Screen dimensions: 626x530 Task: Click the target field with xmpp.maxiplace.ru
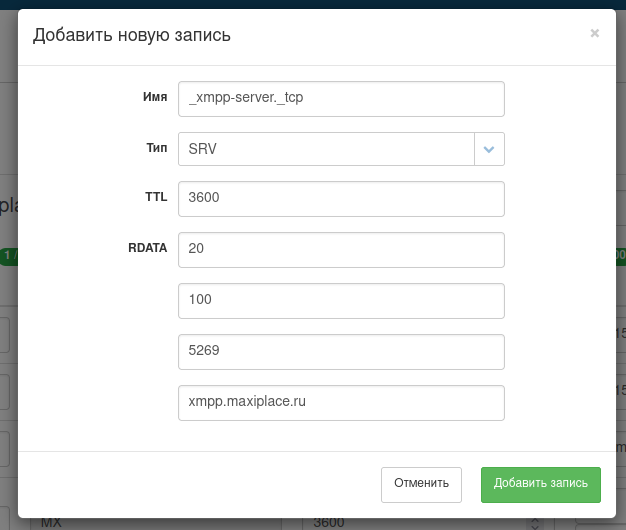pos(341,402)
